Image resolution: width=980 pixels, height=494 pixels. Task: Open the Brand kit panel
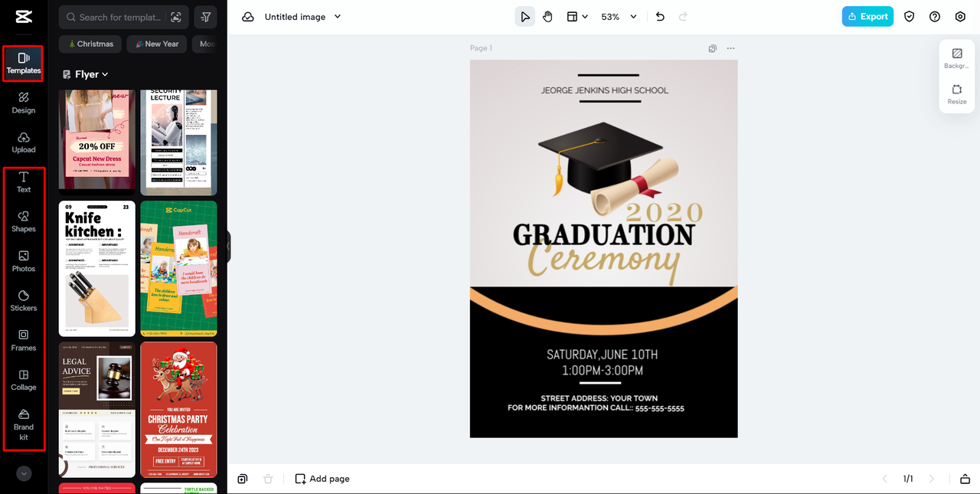24,425
